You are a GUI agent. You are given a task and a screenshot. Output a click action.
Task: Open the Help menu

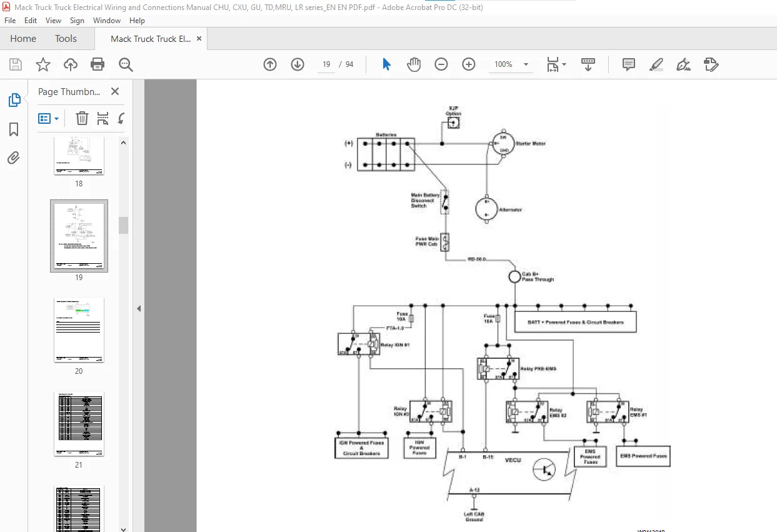(x=137, y=21)
